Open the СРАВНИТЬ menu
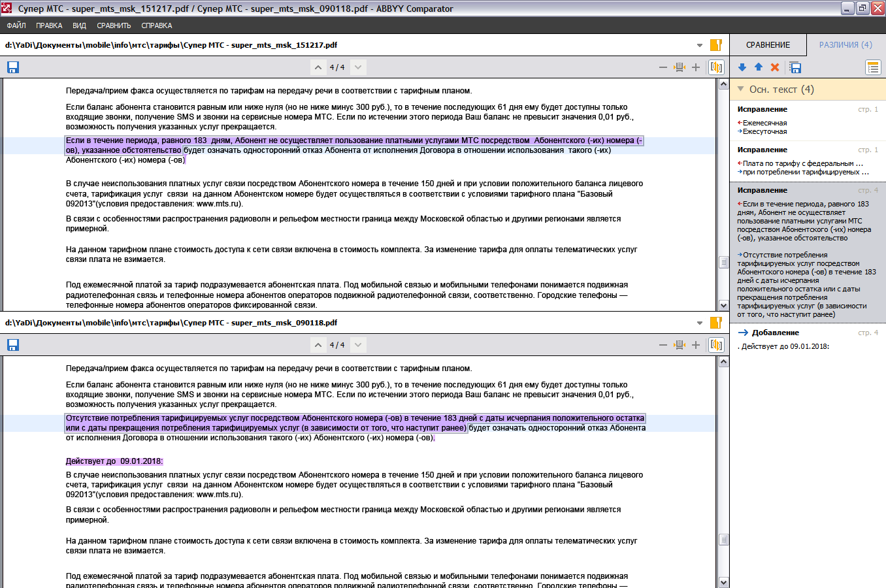886x588 pixels. (114, 25)
